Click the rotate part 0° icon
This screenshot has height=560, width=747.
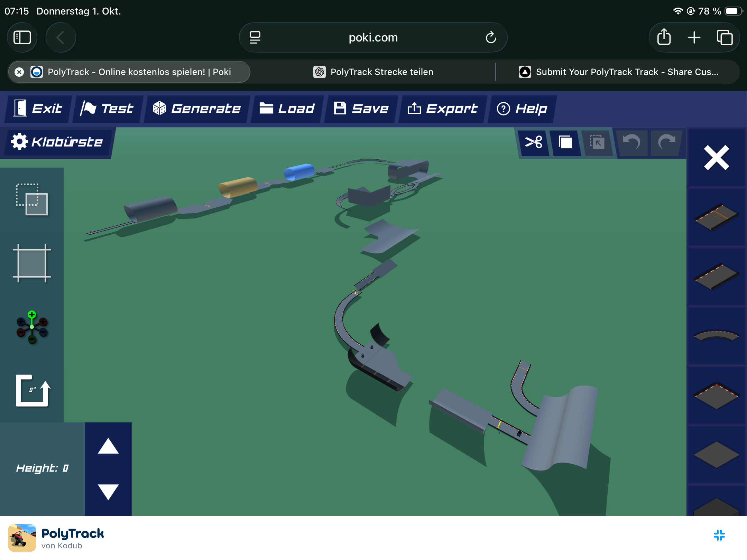33,390
